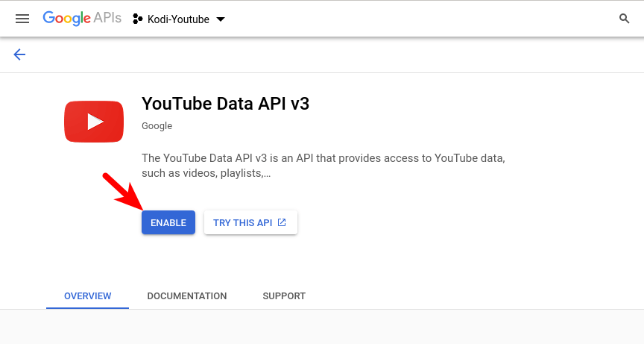Viewport: 644px width, 344px height.
Task: Open the hamburger navigation menu
Action: [22, 19]
